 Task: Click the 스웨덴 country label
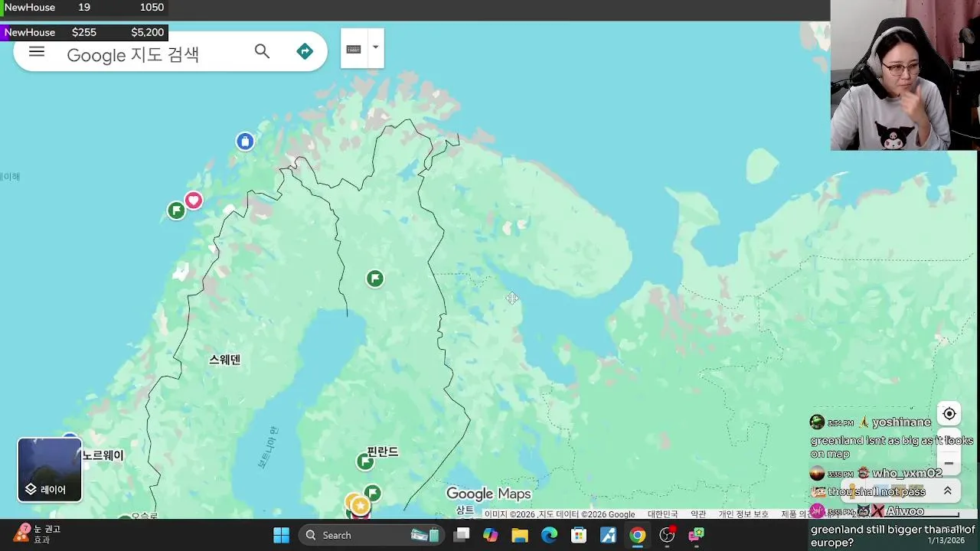pyautogui.click(x=225, y=360)
